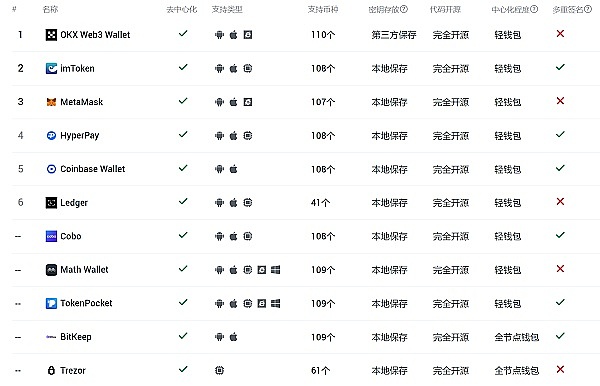Select the MetaMask fox icon
The width and height of the screenshot is (600, 386).
point(51,102)
